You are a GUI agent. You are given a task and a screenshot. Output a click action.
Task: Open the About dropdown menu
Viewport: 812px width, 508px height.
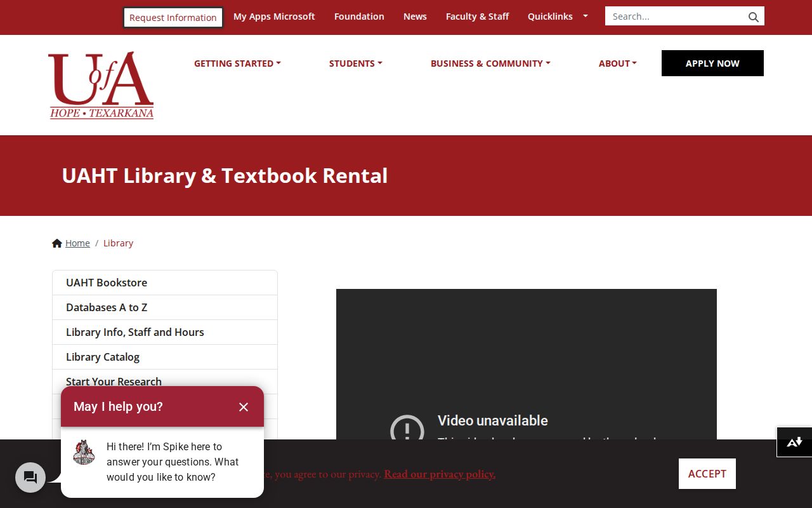pyautogui.click(x=618, y=63)
